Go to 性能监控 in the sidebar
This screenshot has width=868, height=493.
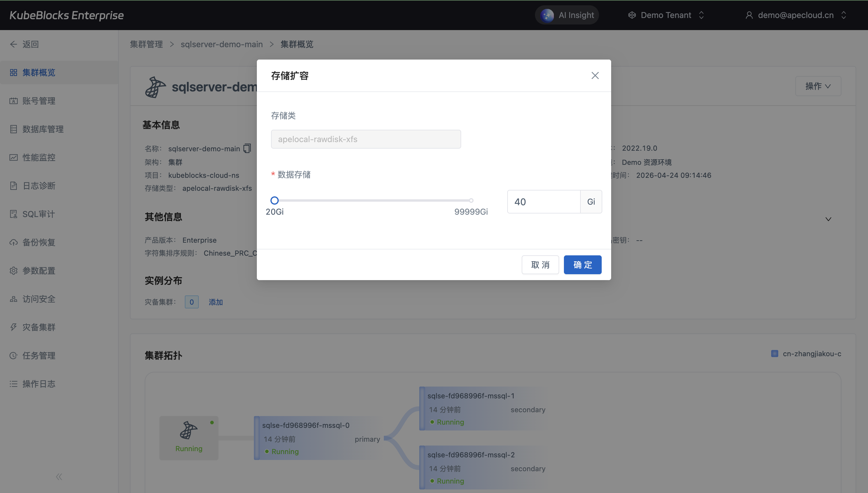(39, 157)
